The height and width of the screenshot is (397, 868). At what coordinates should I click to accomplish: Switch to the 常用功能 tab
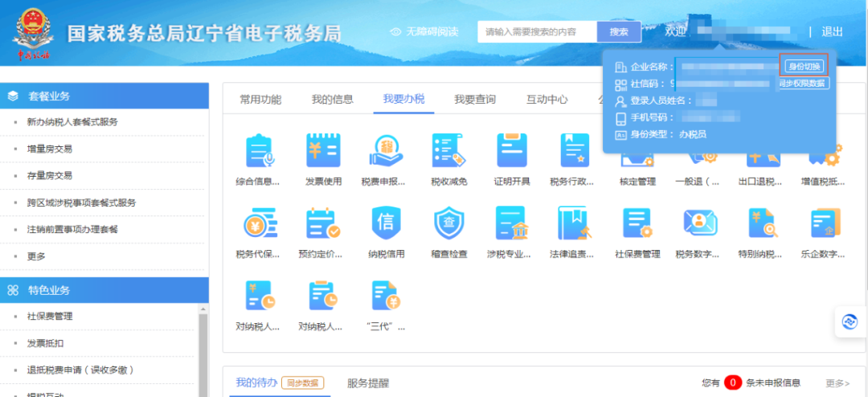point(260,100)
